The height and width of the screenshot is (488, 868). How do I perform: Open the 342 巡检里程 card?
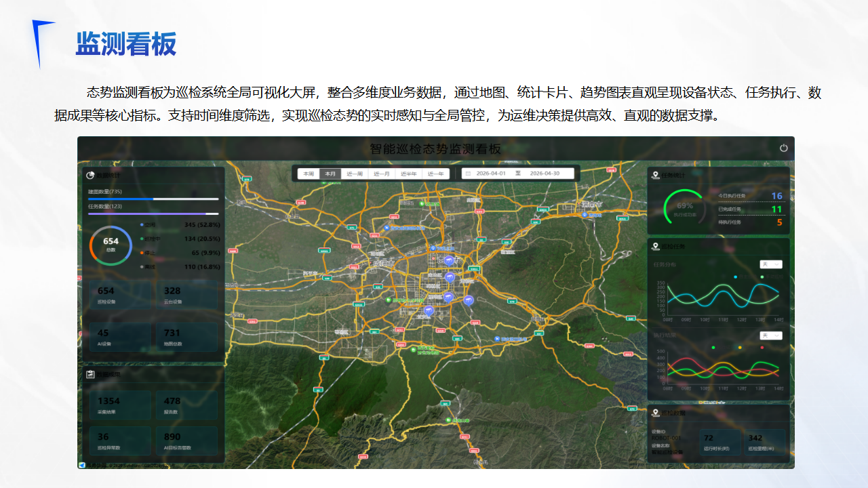click(764, 443)
